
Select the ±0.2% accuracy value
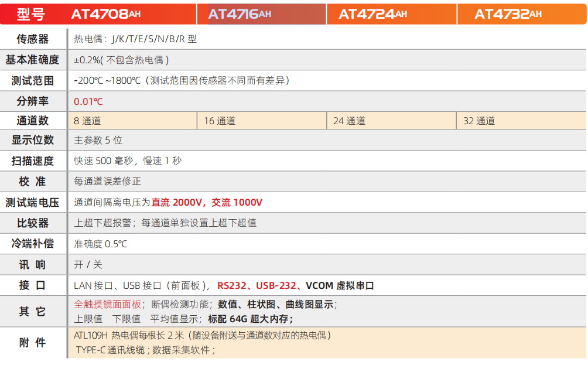[87, 60]
